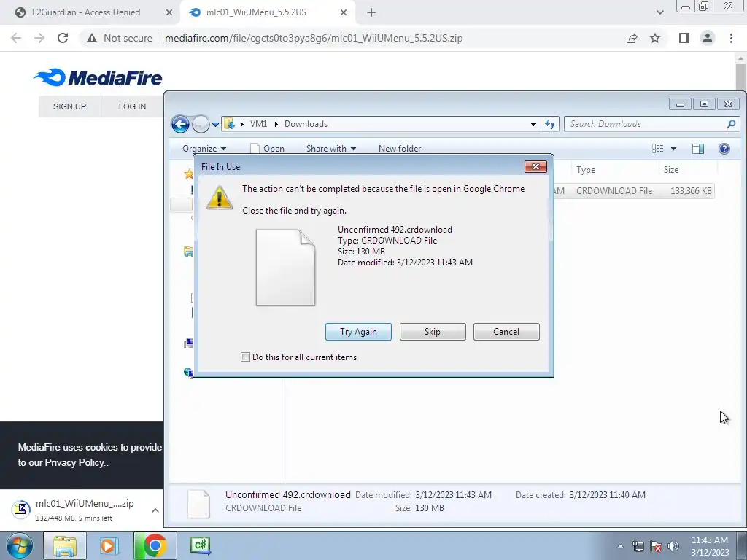
Task: Click the Not secure warning indicator
Action: 119,38
